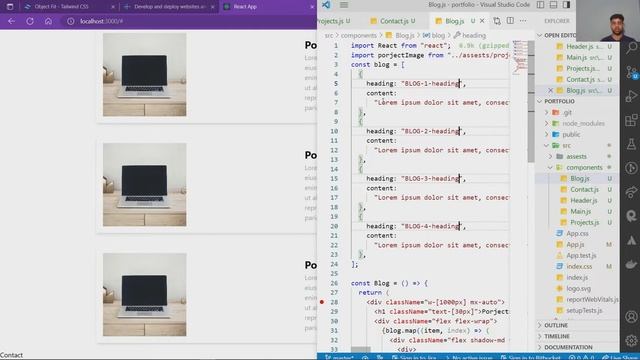This screenshot has width=640, height=360.
Task: Toggle Primary Side Bar layout button
Action: [540, 5]
